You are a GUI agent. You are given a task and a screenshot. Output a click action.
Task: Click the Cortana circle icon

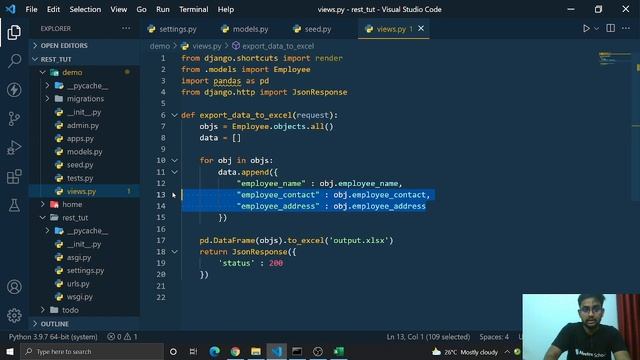click(173, 351)
